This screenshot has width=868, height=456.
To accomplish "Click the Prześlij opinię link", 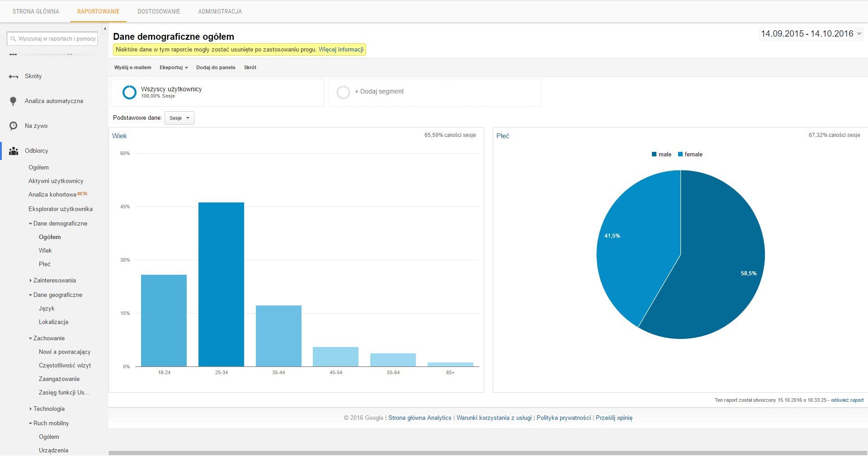I will 614,418.
